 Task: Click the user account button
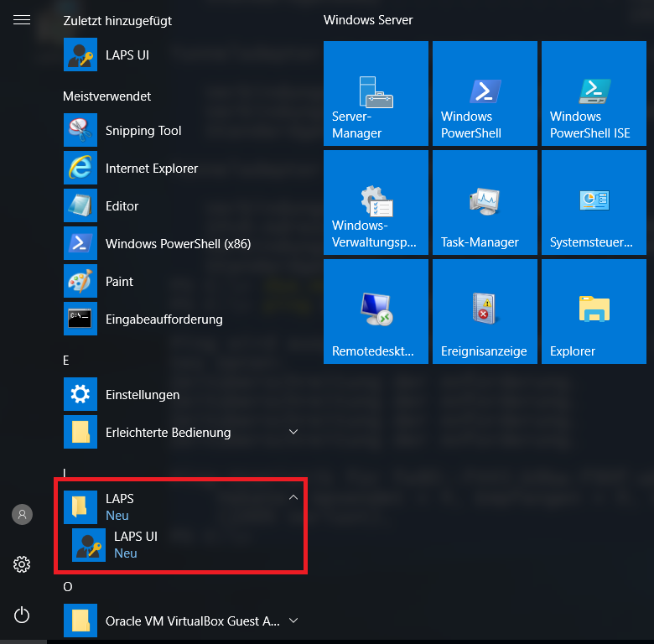click(x=22, y=515)
